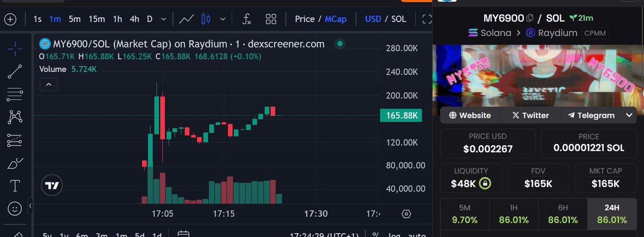
Task: Copy the MY6900 token address
Action: (530, 18)
